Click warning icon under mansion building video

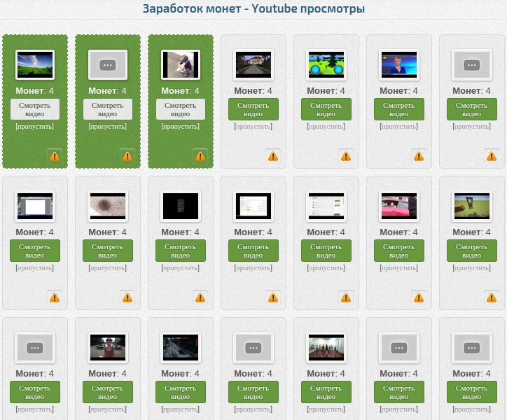click(273, 156)
